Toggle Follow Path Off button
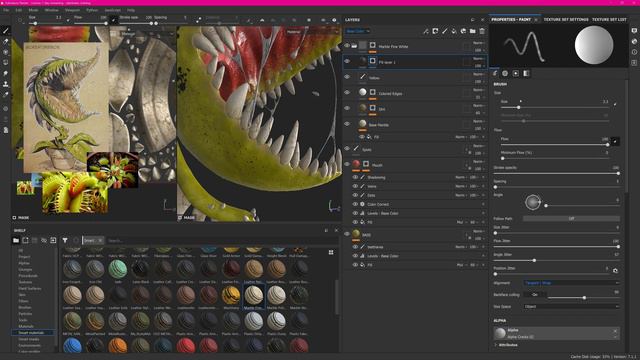The height and width of the screenshot is (360, 640). (571, 218)
